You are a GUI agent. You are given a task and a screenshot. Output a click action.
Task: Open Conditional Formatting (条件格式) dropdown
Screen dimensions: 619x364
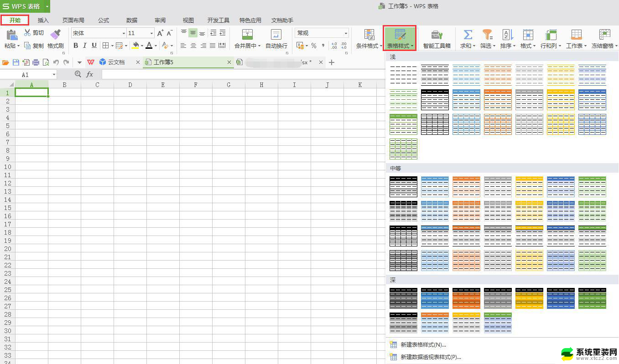tap(369, 39)
